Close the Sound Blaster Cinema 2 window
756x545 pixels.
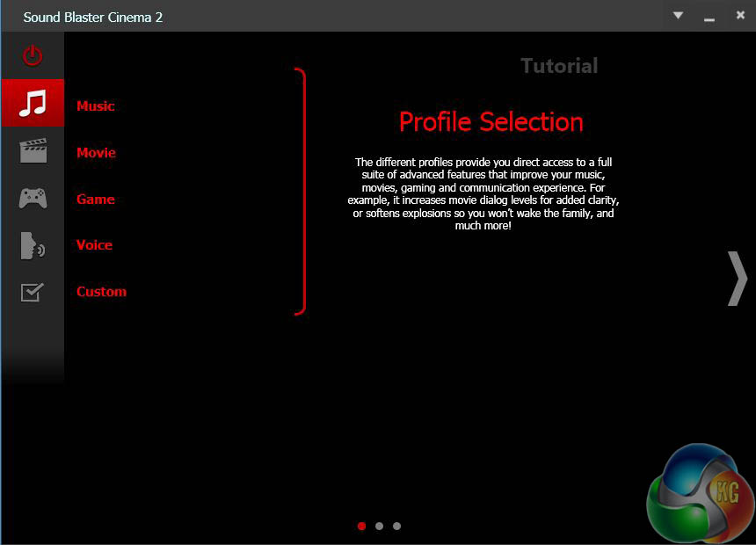740,15
